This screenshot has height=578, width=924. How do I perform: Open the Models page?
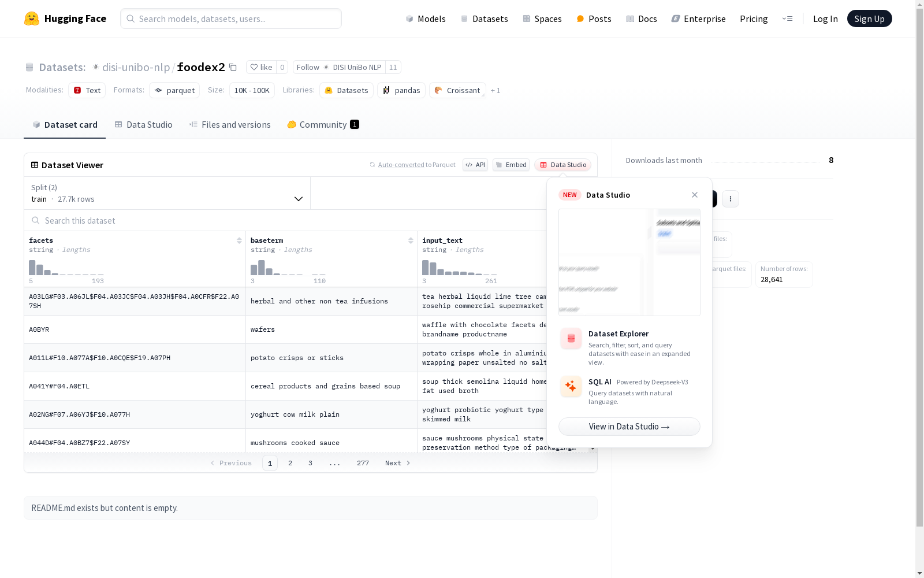[x=426, y=18]
